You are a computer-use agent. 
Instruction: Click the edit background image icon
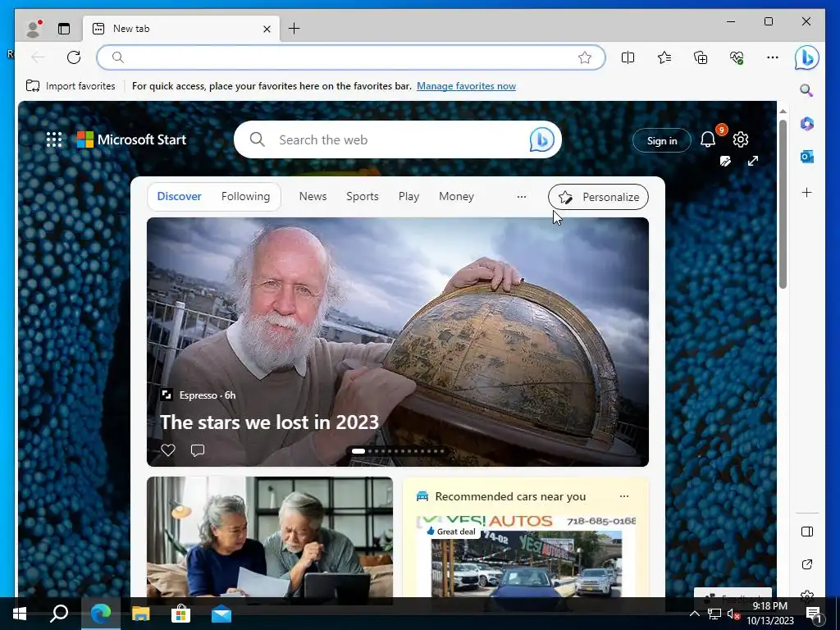pos(725,161)
